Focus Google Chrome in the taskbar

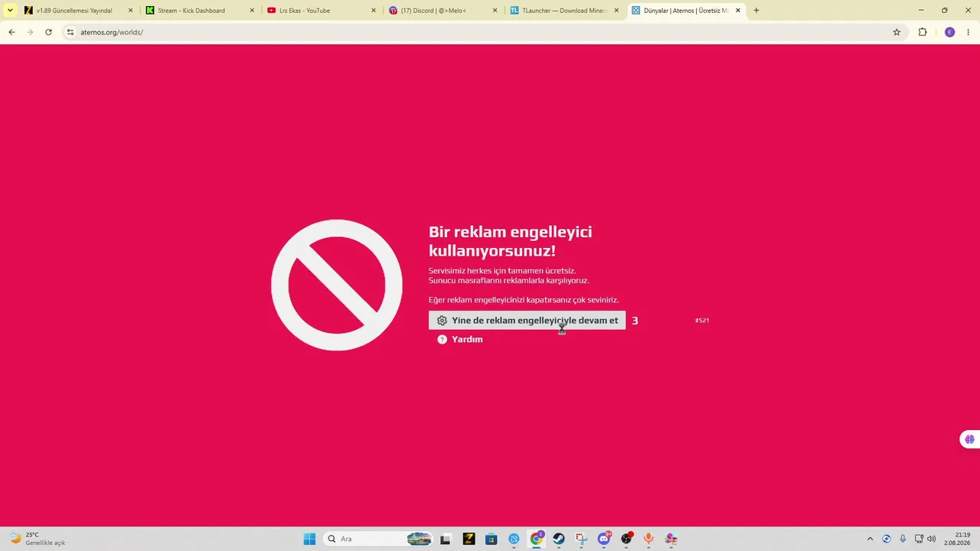(x=537, y=539)
